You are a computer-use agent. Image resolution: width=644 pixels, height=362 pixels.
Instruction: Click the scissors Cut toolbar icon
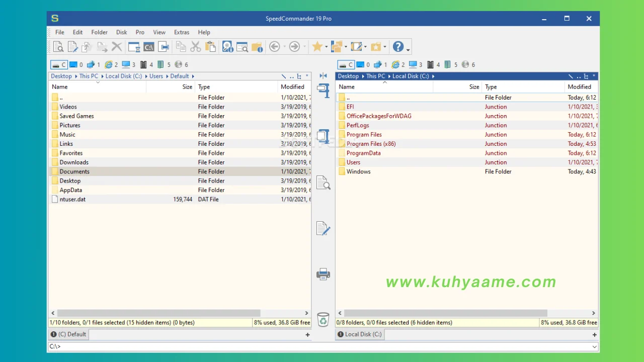click(x=196, y=47)
